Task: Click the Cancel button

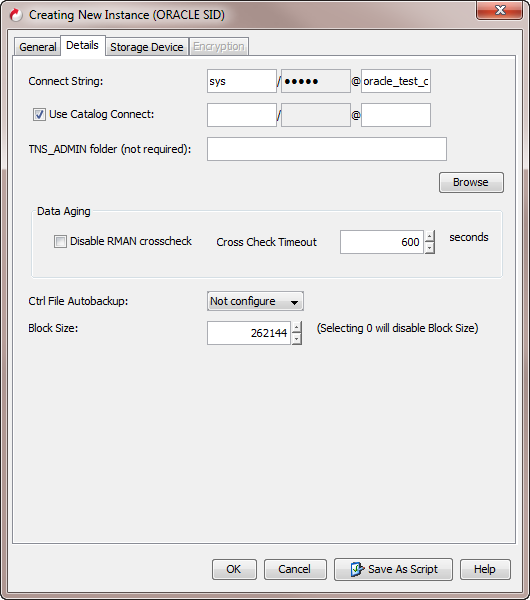Action: 295,569
